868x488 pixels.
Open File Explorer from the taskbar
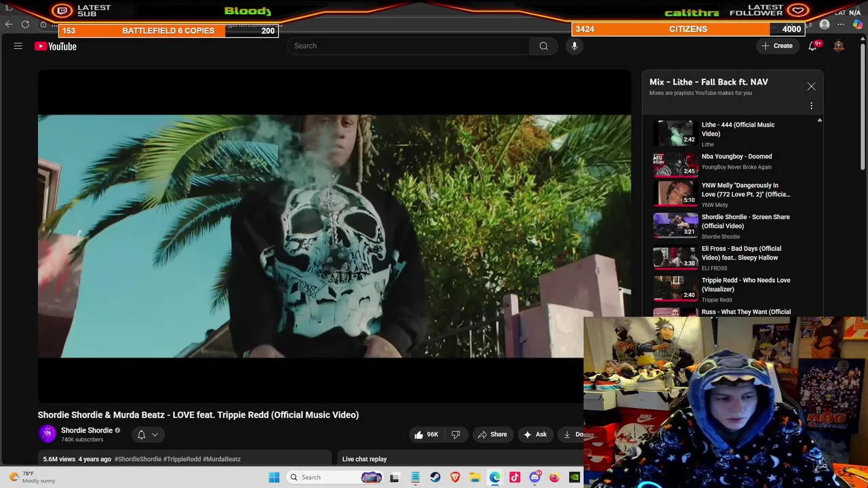475,477
